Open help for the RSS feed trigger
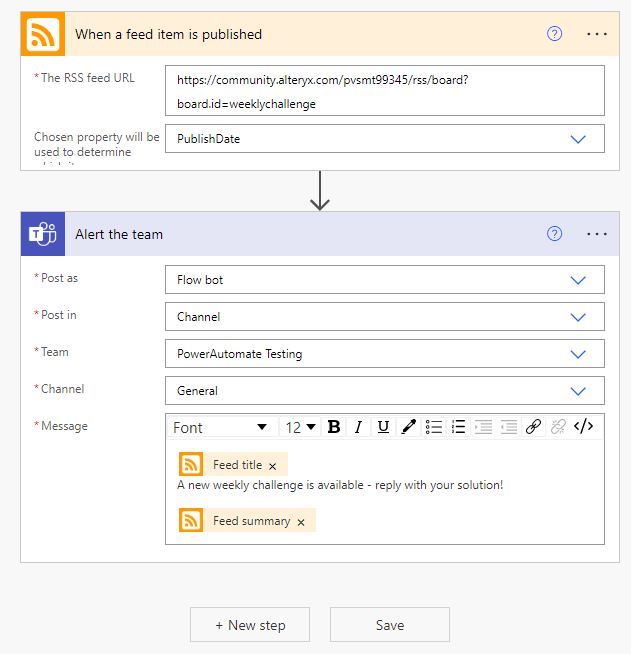The height and width of the screenshot is (654, 631). tap(554, 34)
